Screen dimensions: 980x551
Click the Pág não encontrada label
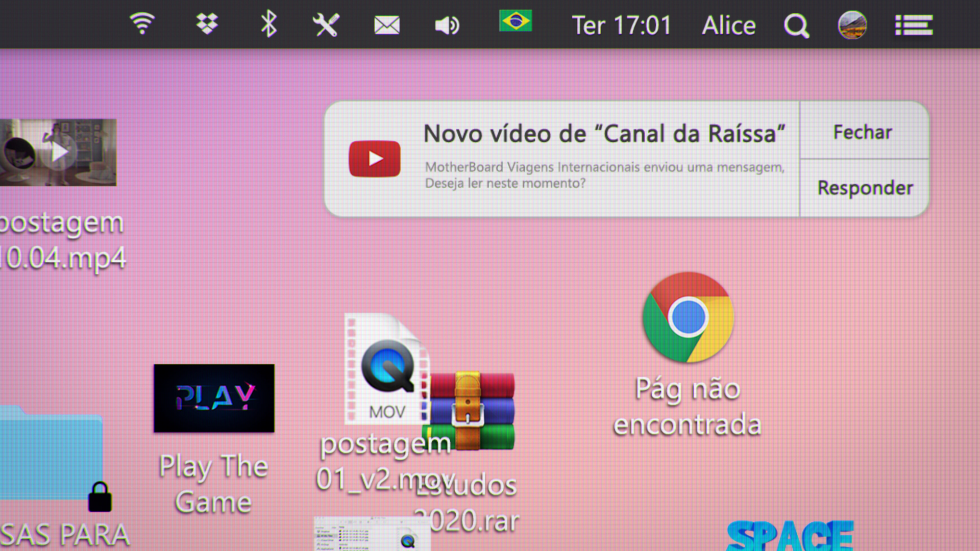tap(688, 407)
